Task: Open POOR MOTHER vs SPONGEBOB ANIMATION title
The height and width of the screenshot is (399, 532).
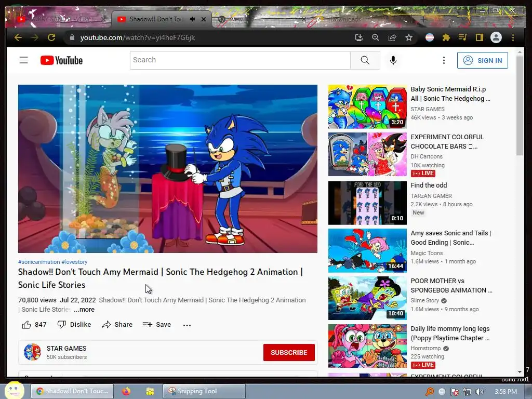Action: coord(451,286)
